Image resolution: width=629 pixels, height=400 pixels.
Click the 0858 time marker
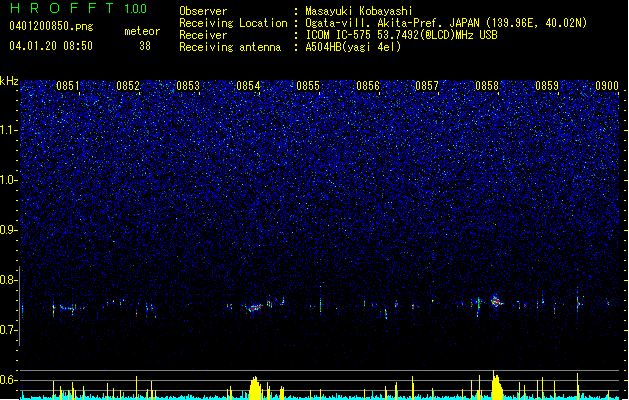tap(487, 86)
